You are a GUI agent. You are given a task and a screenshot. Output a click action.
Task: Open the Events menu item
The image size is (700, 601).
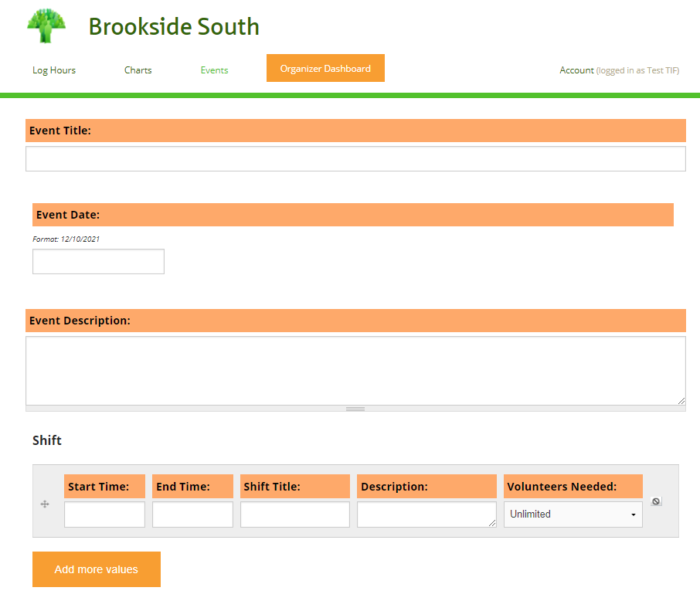coord(214,70)
